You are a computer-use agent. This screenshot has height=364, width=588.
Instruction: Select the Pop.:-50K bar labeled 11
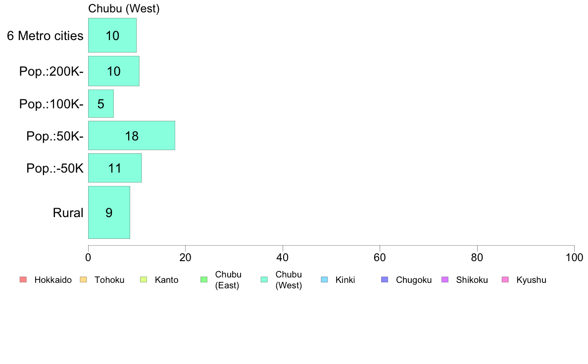click(115, 168)
